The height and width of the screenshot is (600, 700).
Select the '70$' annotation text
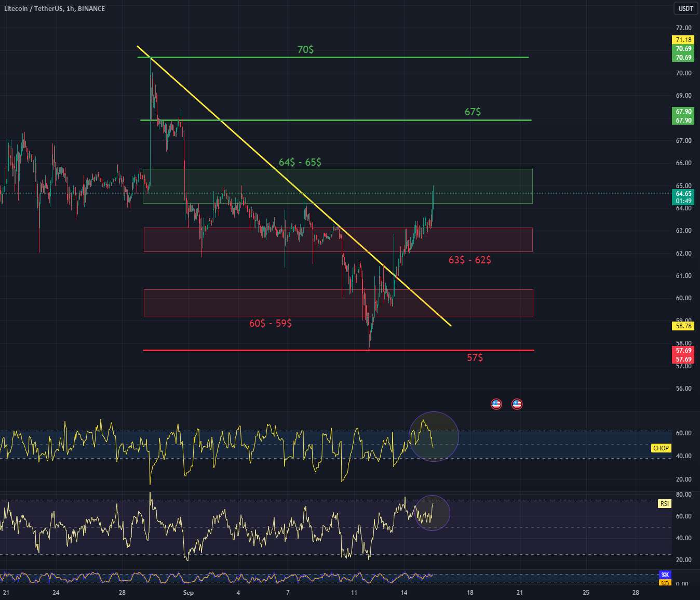[305, 49]
